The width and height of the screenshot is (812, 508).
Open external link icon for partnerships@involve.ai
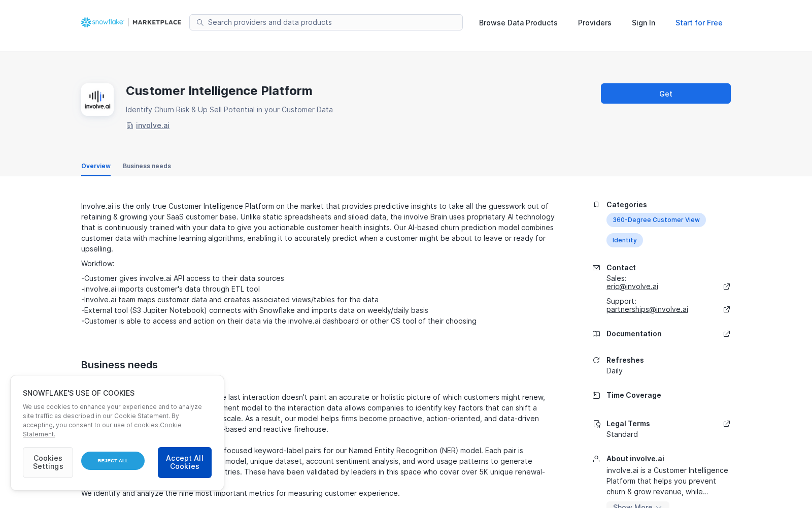click(727, 309)
